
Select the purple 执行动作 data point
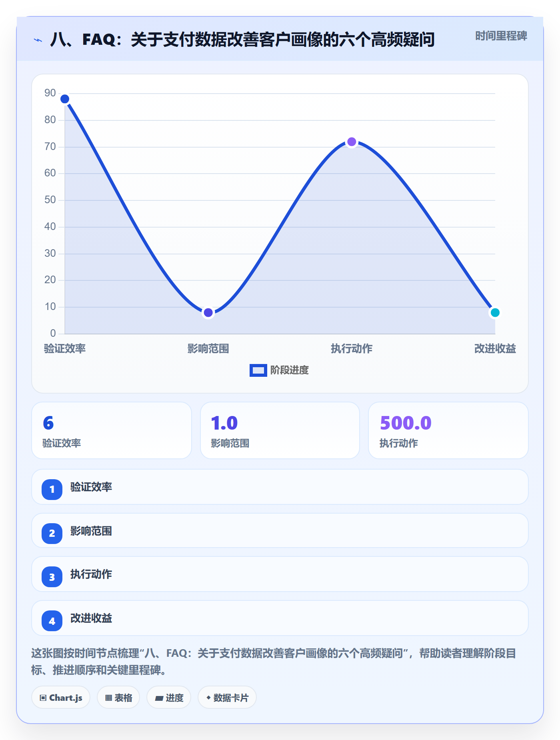click(x=352, y=142)
